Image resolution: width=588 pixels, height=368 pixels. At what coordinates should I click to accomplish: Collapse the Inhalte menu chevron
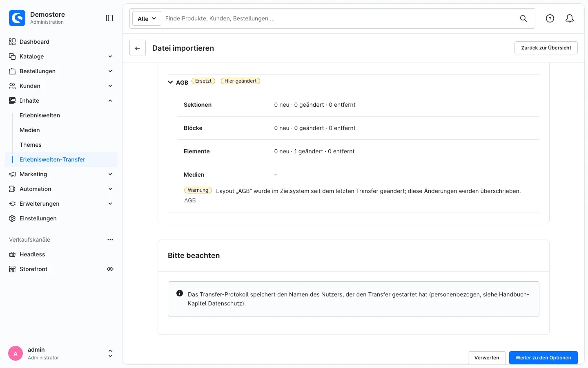(110, 101)
